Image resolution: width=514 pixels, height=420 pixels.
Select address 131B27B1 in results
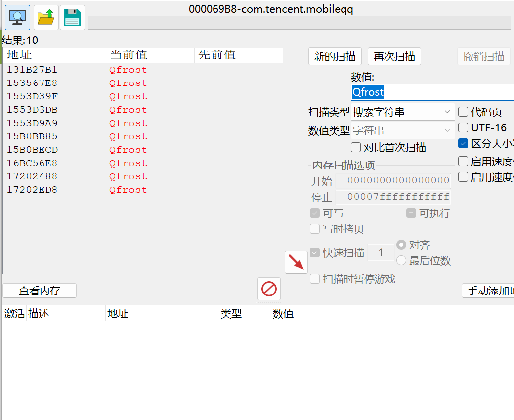pos(32,70)
